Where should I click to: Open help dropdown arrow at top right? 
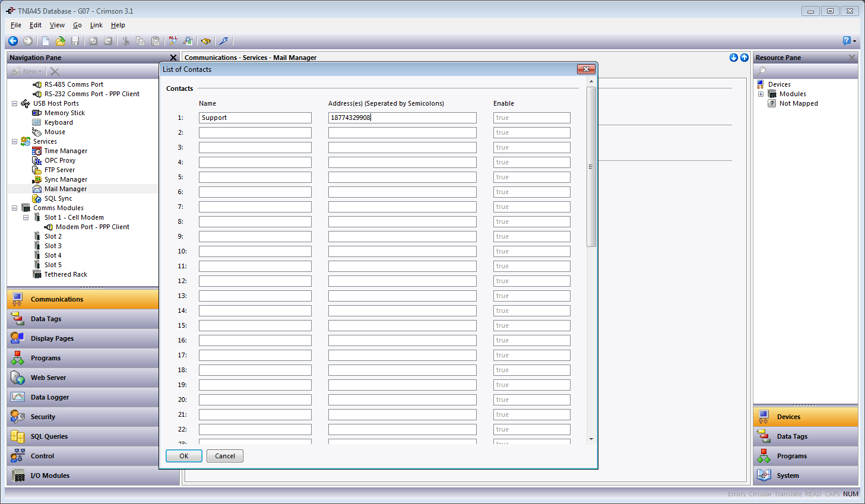tap(854, 41)
